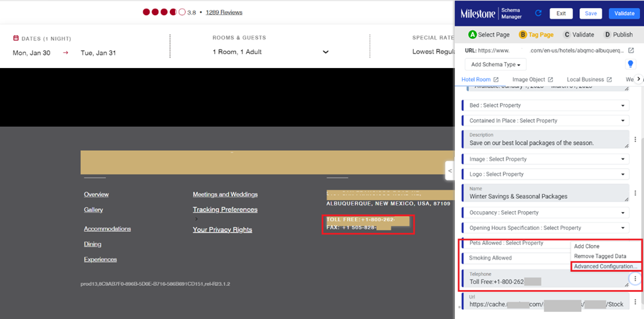Expand Occupancy Select Property dropdown

pos(547,213)
